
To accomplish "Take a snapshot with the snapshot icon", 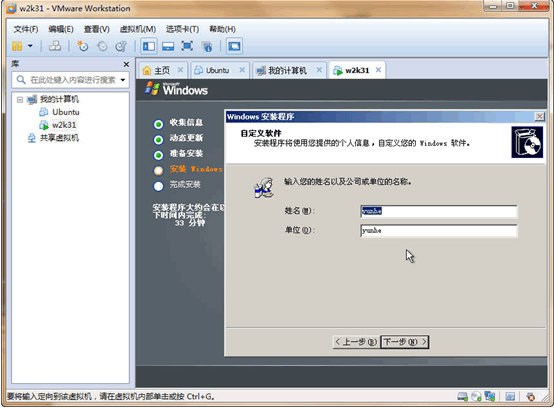I will (x=83, y=46).
